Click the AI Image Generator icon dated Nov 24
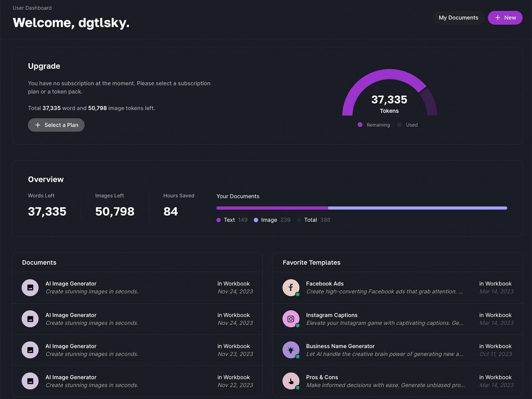This screenshot has width=532, height=399. click(30, 287)
